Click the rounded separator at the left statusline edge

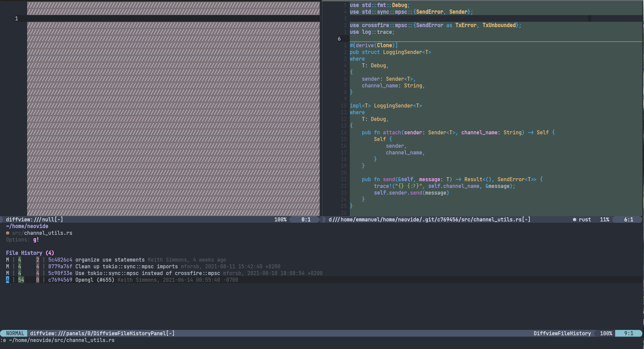coord(1,219)
